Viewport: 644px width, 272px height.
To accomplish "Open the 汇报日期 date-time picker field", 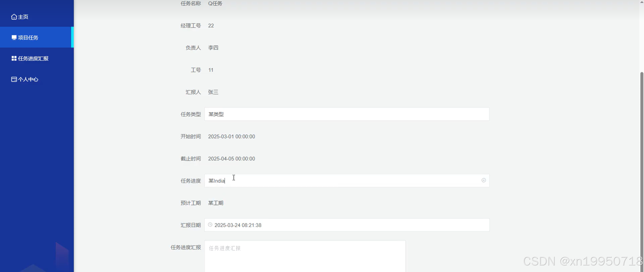I will click(347, 225).
